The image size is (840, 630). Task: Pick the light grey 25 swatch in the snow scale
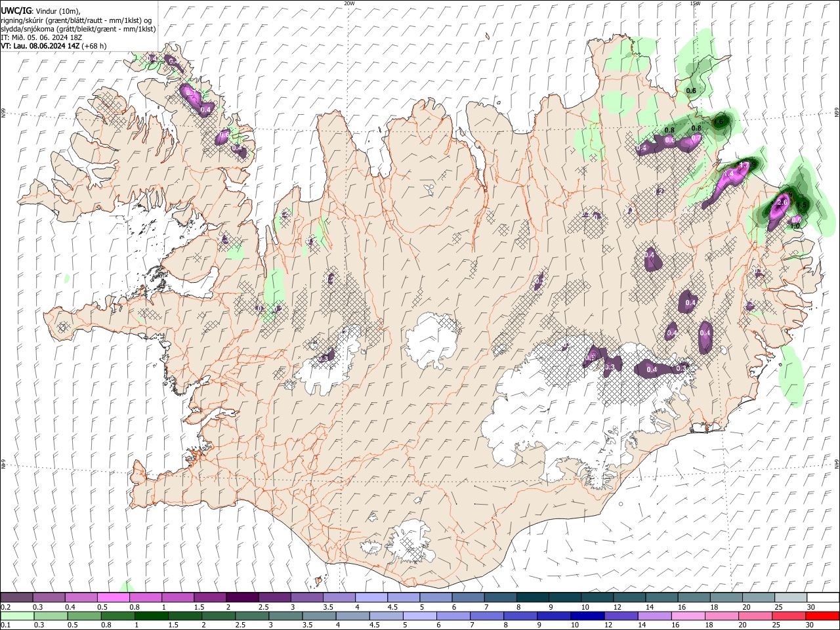(790, 597)
